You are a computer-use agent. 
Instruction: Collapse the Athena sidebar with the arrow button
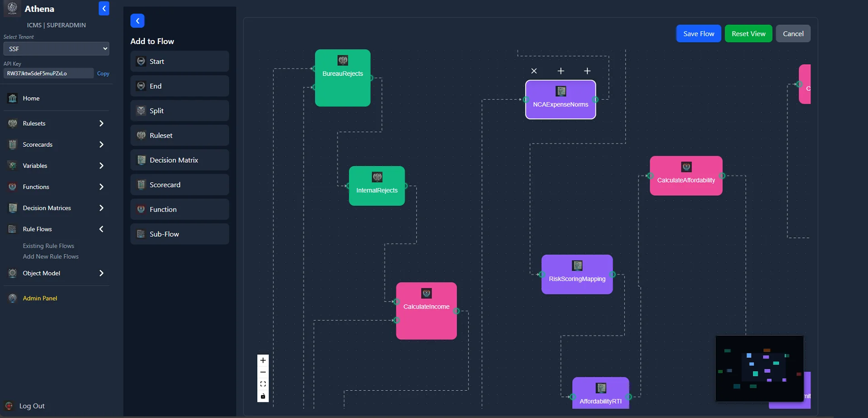point(104,9)
